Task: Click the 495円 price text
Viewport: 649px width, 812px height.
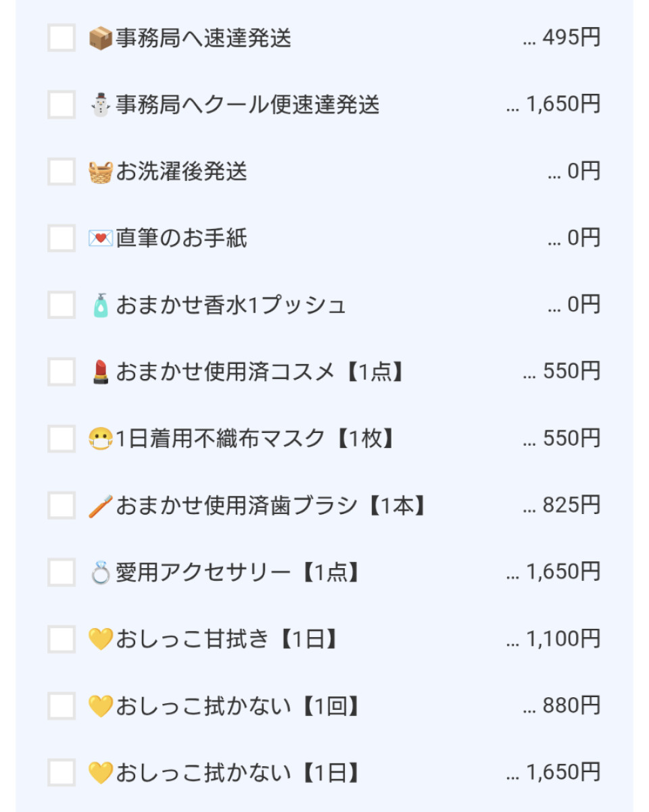Action: (x=571, y=39)
